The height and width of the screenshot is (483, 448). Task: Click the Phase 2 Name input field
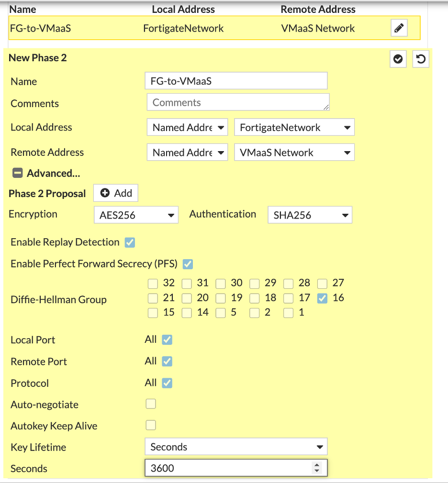(x=236, y=81)
